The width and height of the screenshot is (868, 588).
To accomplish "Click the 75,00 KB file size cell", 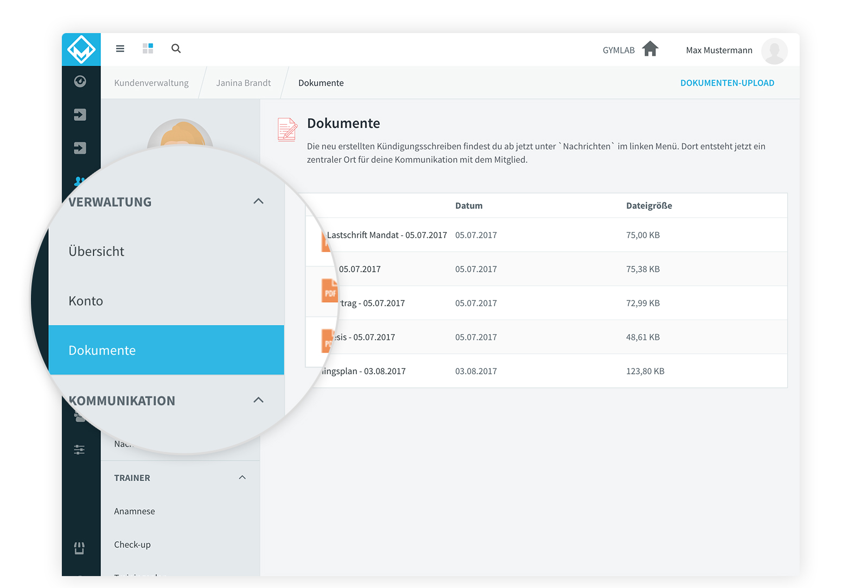I will click(643, 235).
